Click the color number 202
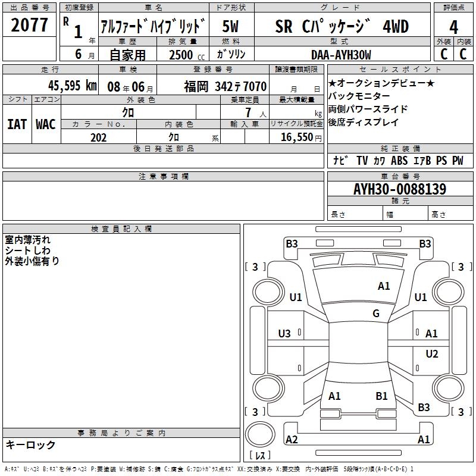 tap(98, 137)
